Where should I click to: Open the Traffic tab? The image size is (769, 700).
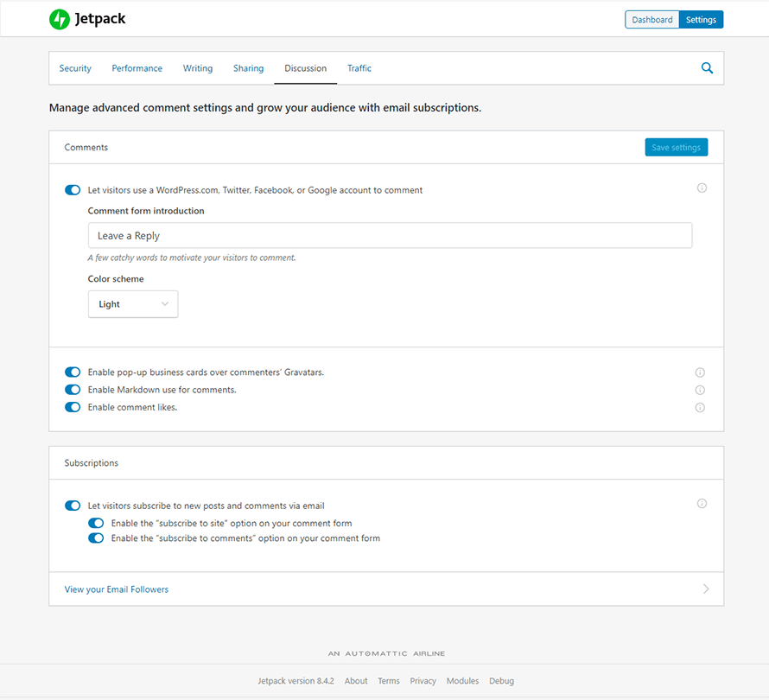(x=359, y=68)
